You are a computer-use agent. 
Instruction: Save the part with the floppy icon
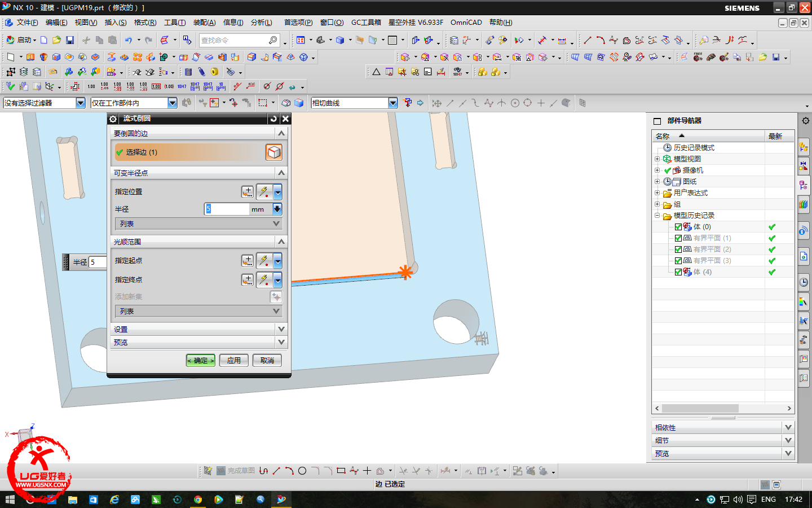(x=70, y=40)
